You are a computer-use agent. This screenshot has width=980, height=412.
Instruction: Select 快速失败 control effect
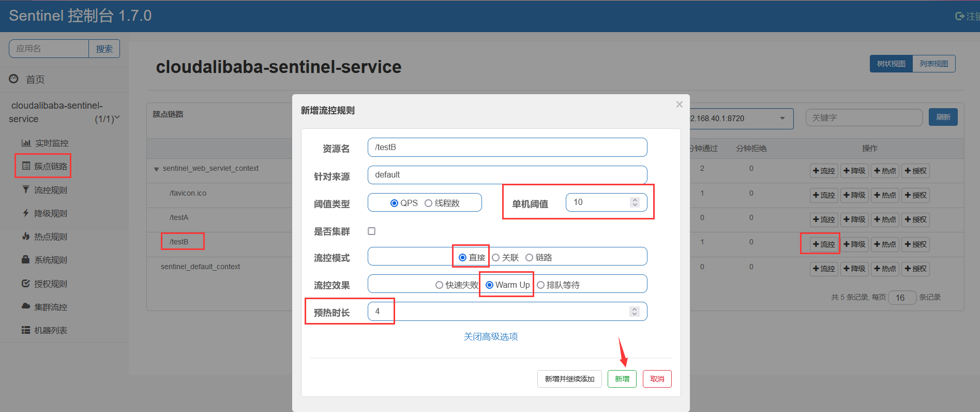pyautogui.click(x=439, y=285)
